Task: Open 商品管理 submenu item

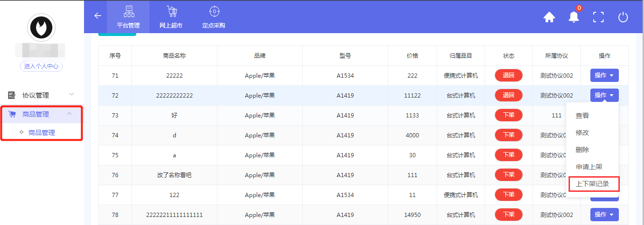Action: [x=42, y=133]
